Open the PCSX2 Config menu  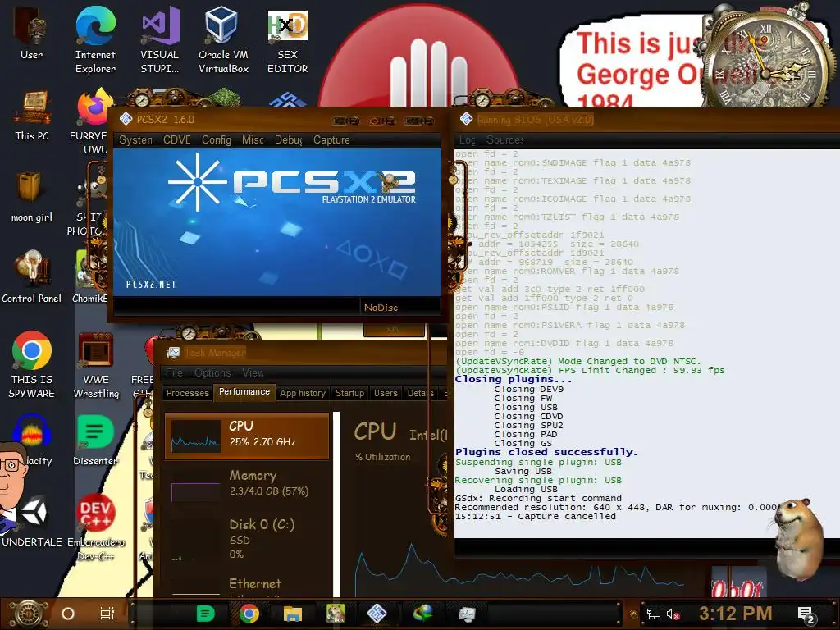216,139
